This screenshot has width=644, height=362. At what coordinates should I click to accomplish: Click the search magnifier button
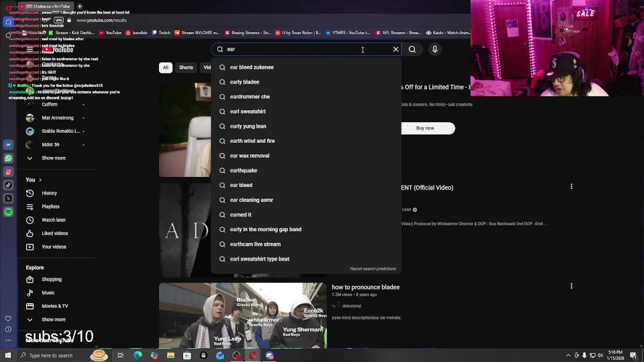tap(412, 49)
